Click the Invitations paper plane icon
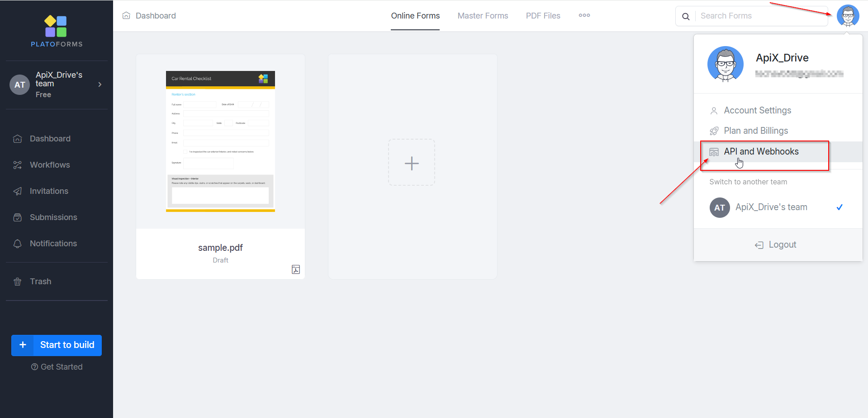Screen dimensions: 868x418 18,191
